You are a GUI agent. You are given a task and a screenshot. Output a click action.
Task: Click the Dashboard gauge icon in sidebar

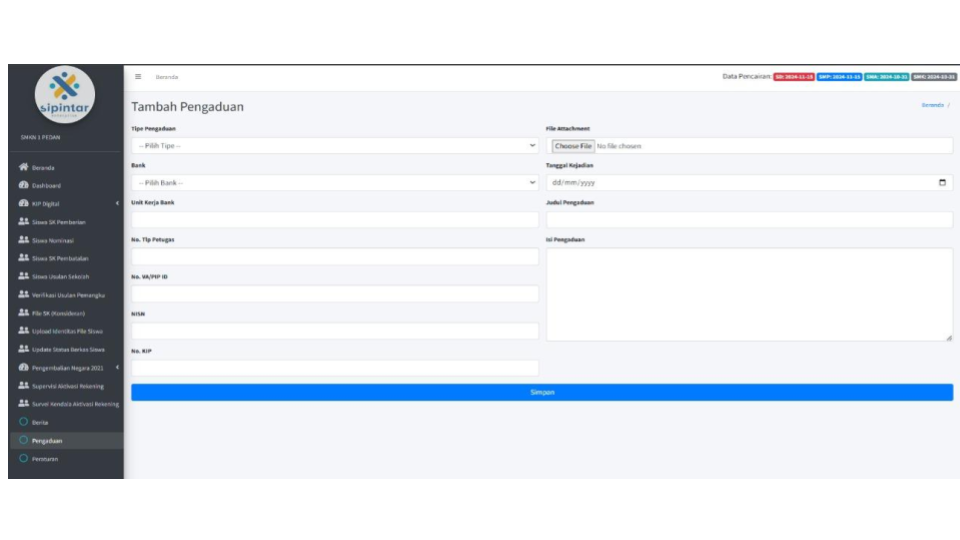tap(22, 185)
